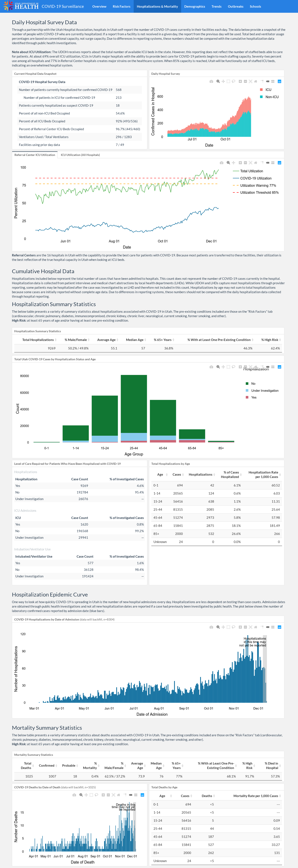Download Daily Hospital Survey plot via camera icon
This screenshot has height=868, width=298.
click(x=211, y=81)
